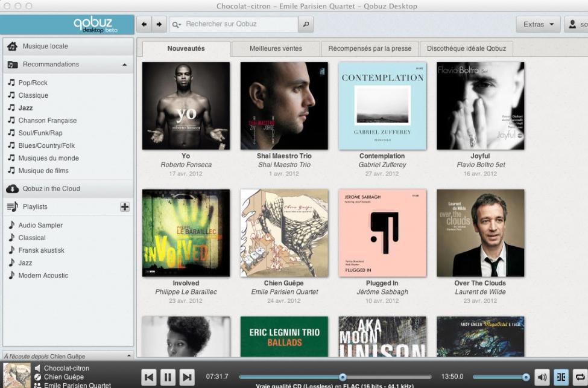Click artist name Philippe Le Baraillec
This screenshot has height=388, width=588.
coord(186,292)
